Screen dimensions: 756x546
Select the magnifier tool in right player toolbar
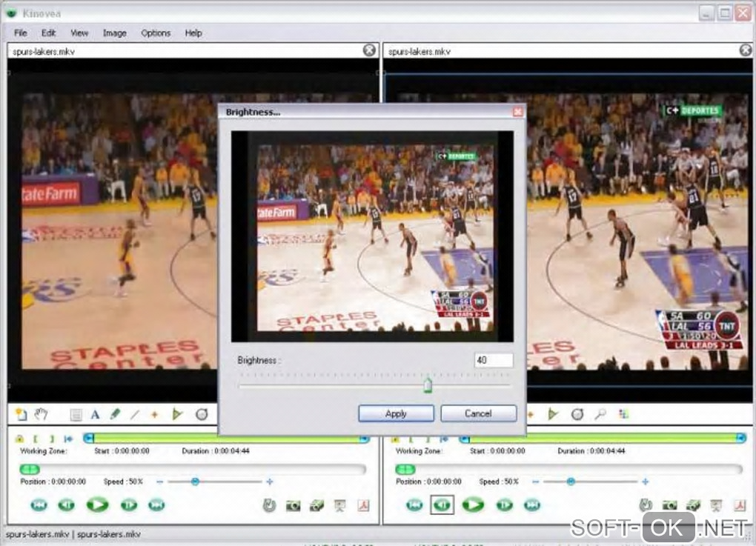coord(600,414)
